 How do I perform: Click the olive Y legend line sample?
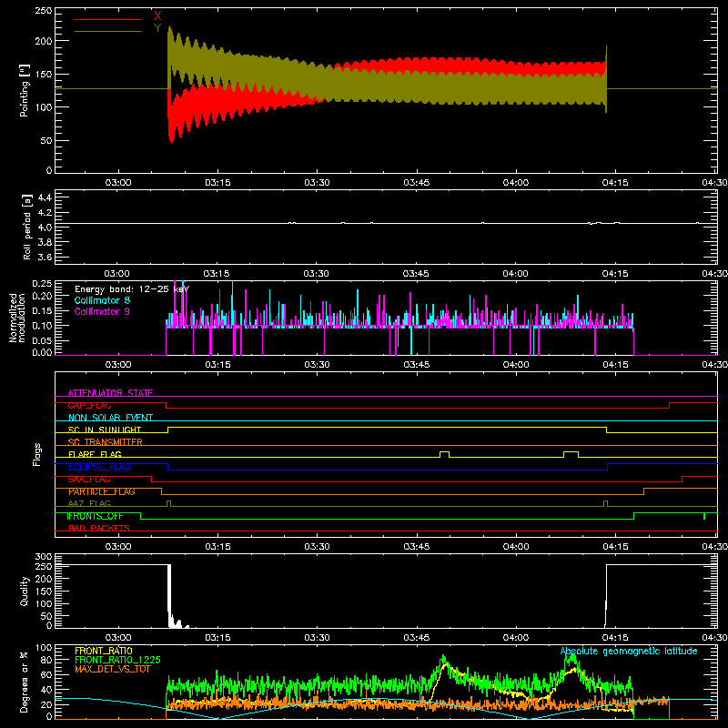tap(108, 32)
